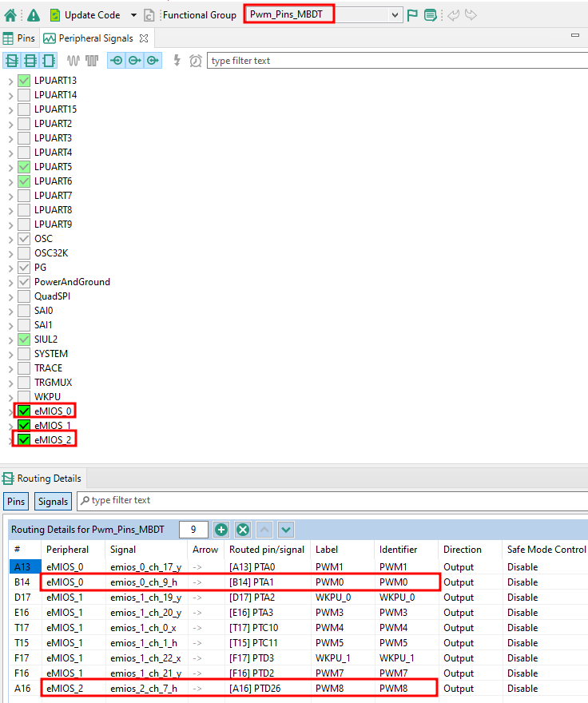
Task: Toggle the LPUART5 checkbox
Action: [x=24, y=167]
